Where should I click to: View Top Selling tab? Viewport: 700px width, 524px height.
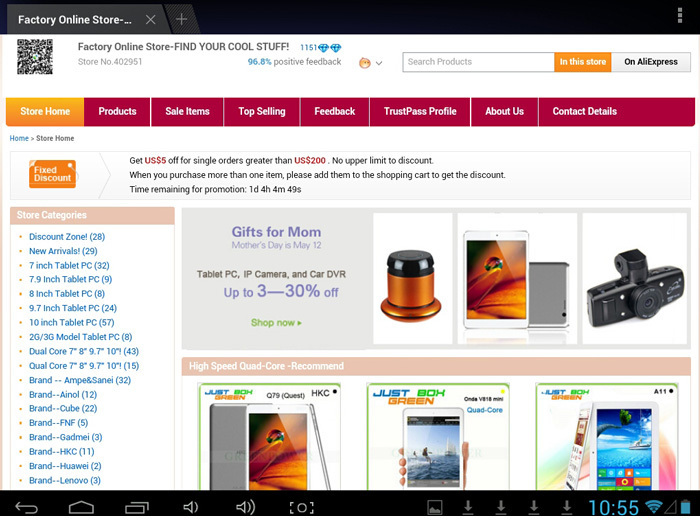point(262,112)
